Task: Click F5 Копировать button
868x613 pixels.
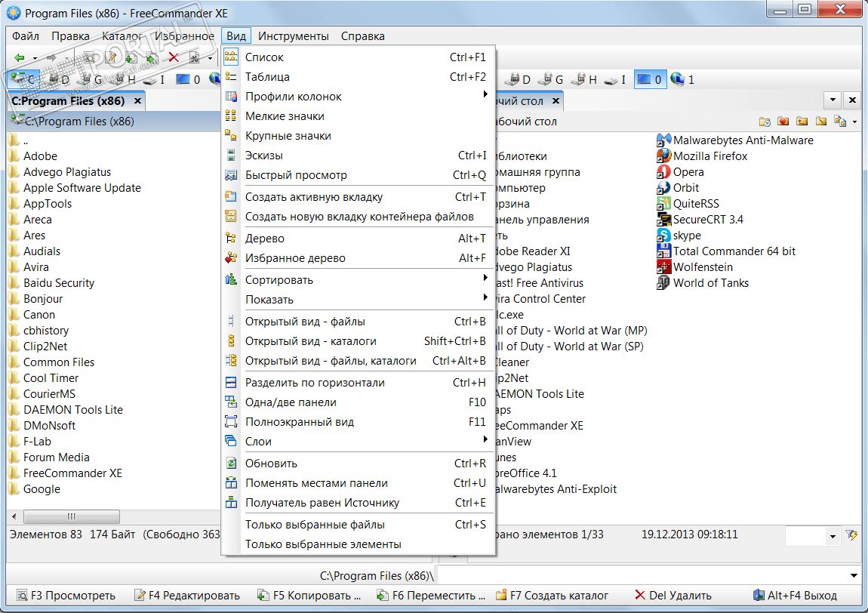Action: (309, 596)
